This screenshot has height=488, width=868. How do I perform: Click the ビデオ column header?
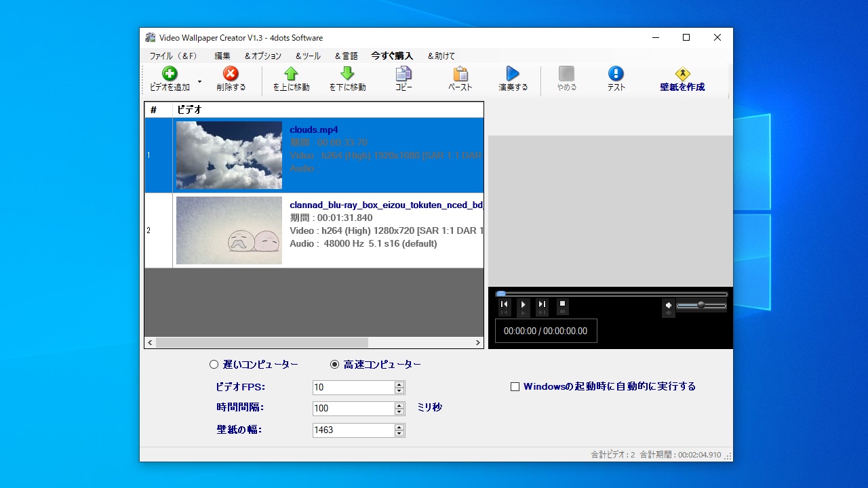328,110
